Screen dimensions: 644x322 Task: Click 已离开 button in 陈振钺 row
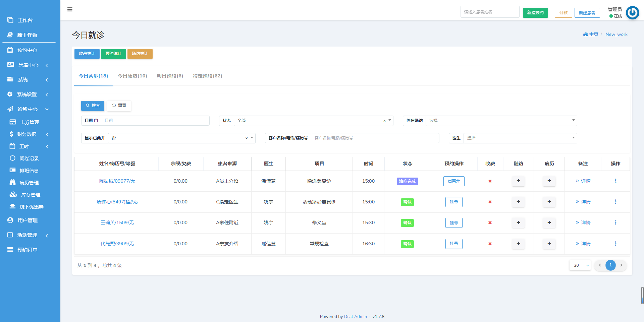[x=454, y=181]
